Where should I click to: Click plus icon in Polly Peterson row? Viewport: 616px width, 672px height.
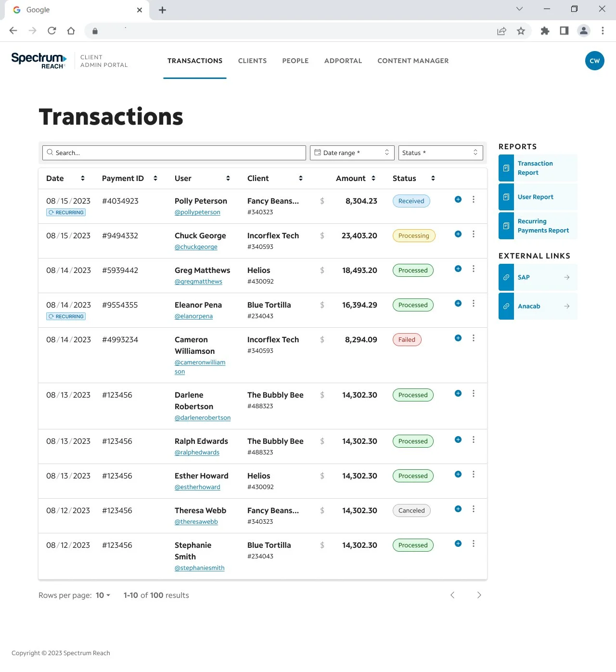point(458,199)
